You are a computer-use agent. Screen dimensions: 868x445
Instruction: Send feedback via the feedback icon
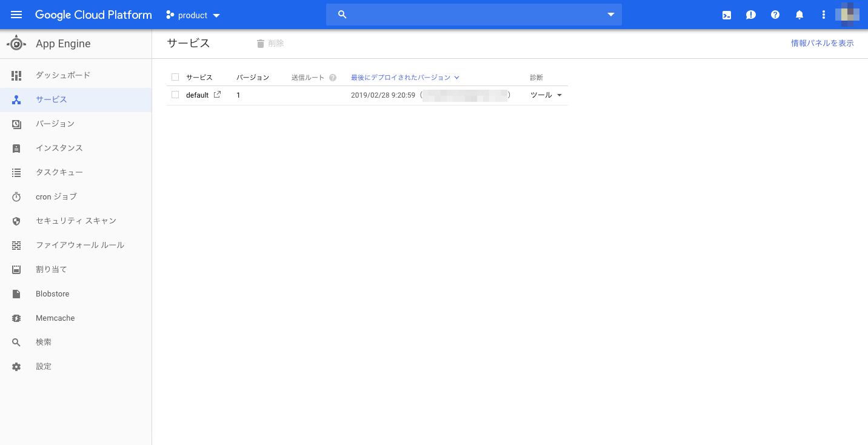[x=750, y=15]
